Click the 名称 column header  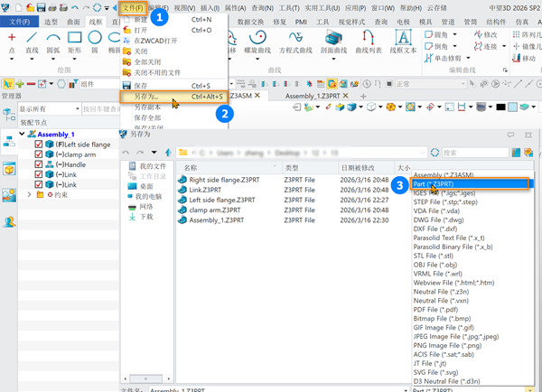[229, 168]
